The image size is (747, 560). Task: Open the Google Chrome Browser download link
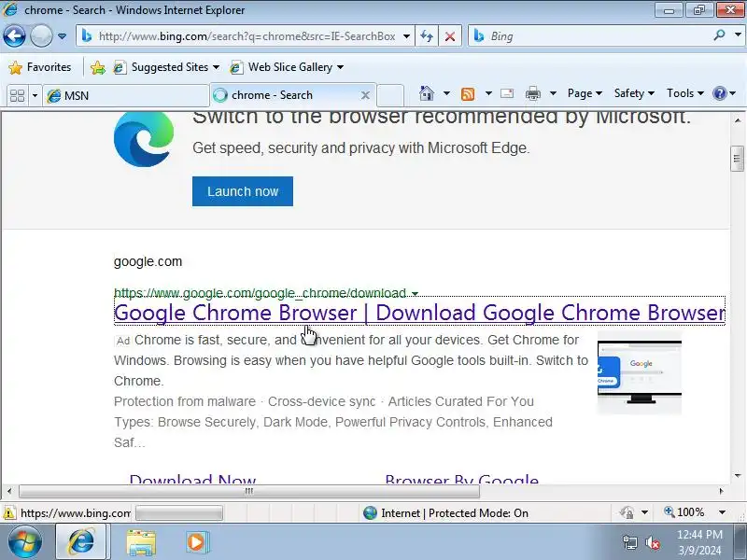(419, 313)
